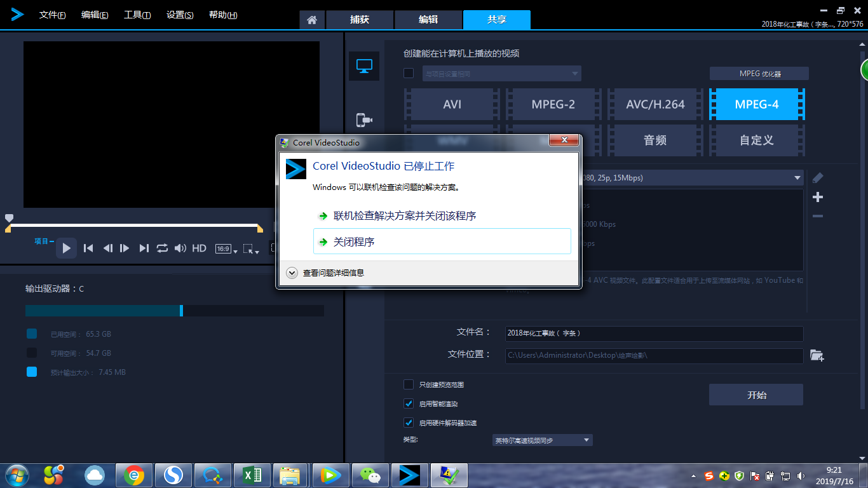This screenshot has height=488, width=868.
Task: Open the preview volume speaker control
Action: point(180,248)
